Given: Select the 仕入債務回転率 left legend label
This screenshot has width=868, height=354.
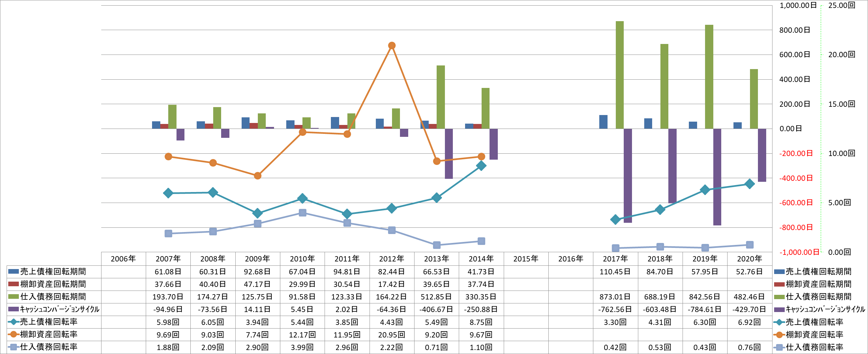Looking at the screenshot, I should [49, 347].
